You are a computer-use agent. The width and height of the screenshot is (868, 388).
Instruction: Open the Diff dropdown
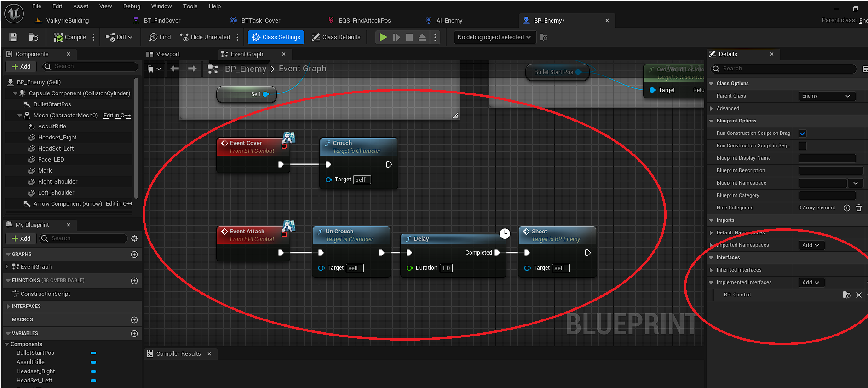coord(119,37)
